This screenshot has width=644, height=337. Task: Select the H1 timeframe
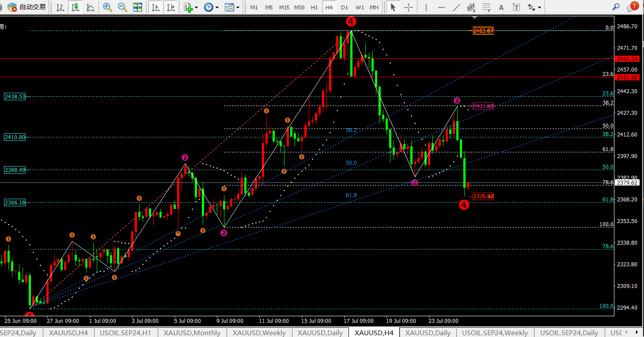point(314,8)
